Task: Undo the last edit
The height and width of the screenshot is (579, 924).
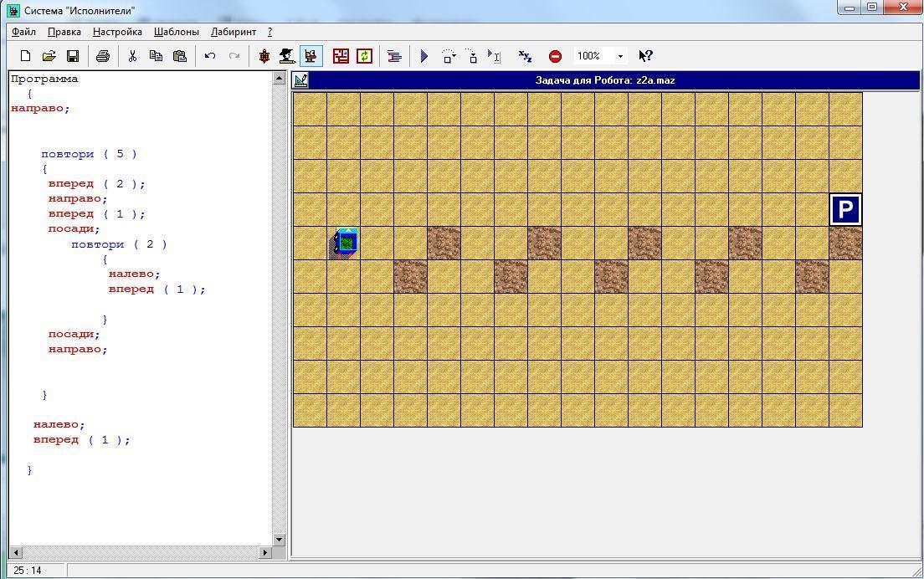Action: coord(210,56)
